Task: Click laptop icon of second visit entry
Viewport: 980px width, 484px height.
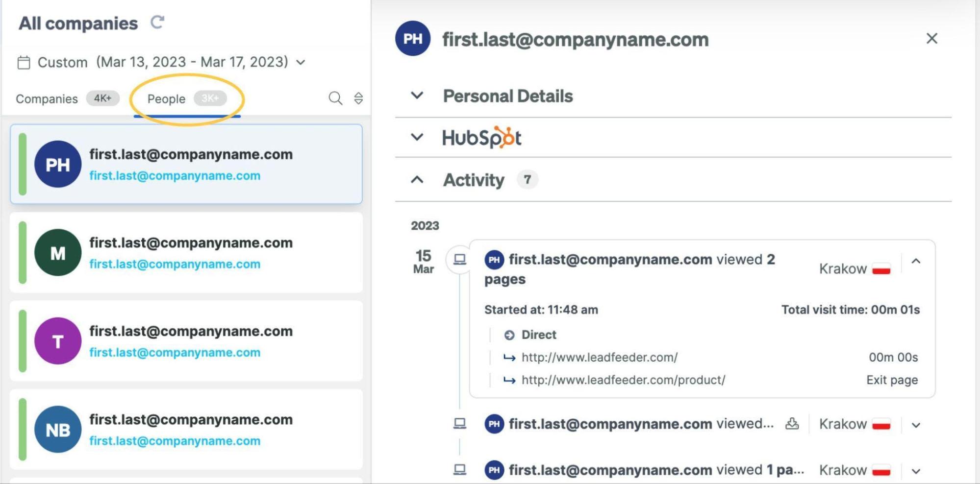Action: pos(459,423)
